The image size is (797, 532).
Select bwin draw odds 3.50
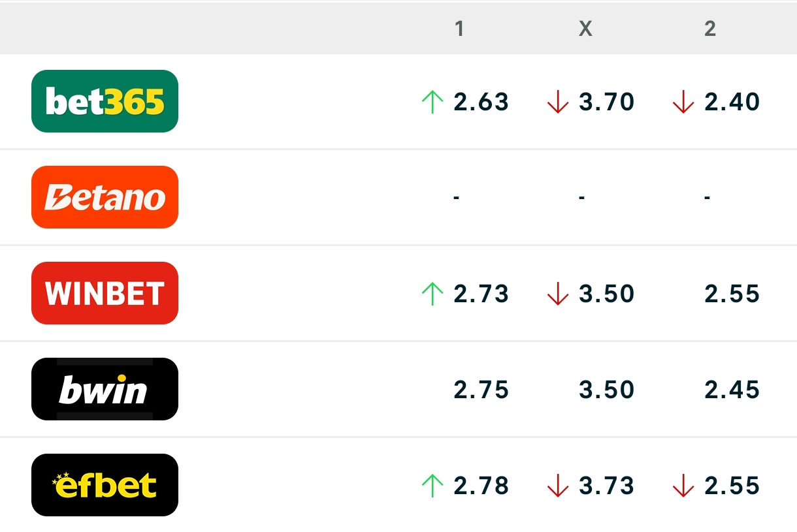tap(606, 390)
